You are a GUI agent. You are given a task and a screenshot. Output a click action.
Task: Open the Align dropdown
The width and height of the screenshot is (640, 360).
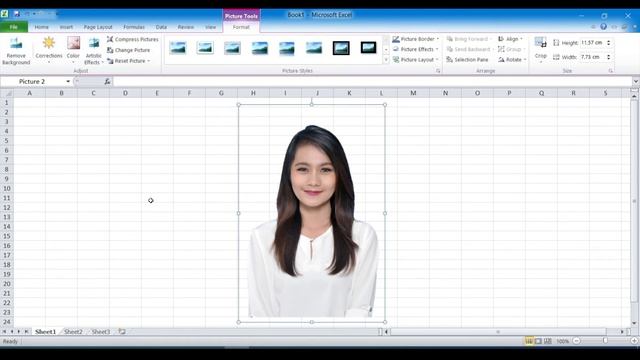pos(510,39)
